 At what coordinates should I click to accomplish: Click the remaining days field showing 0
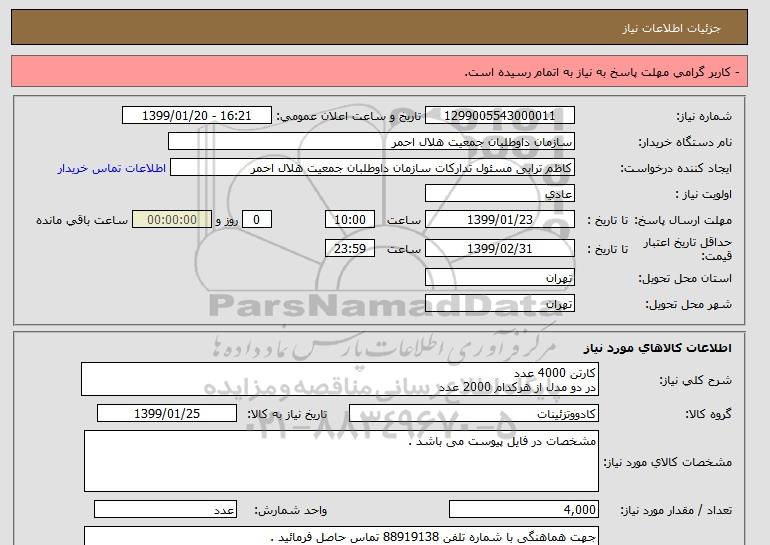(x=257, y=219)
